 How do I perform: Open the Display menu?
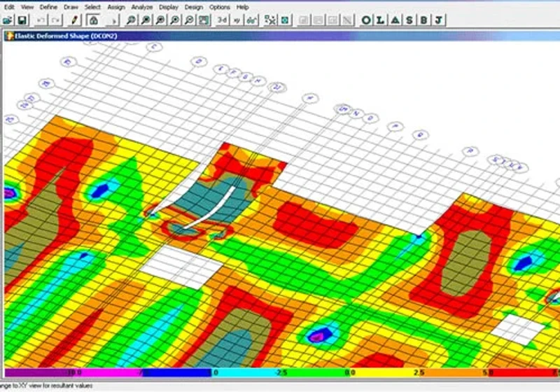click(169, 7)
